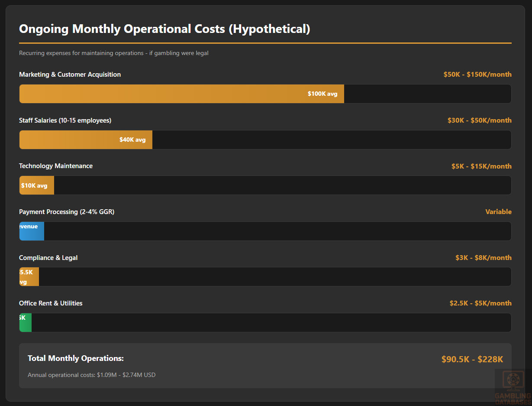Click the $10K avg technology maintenance bar
The image size is (532, 406).
pos(37,185)
